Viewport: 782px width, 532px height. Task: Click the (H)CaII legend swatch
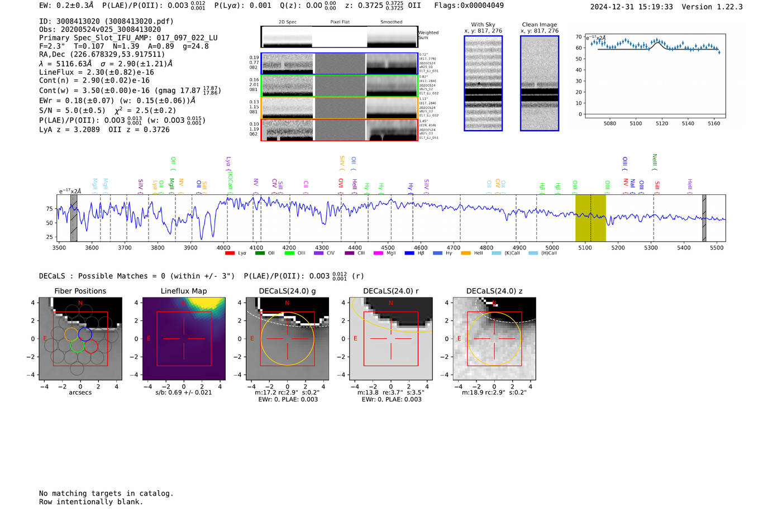(533, 253)
